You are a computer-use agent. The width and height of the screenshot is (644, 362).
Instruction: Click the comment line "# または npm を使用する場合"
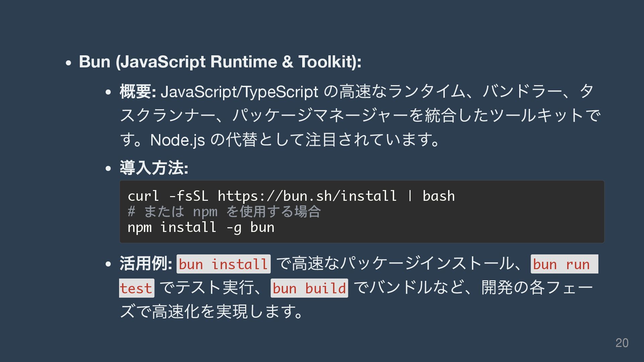click(x=224, y=212)
